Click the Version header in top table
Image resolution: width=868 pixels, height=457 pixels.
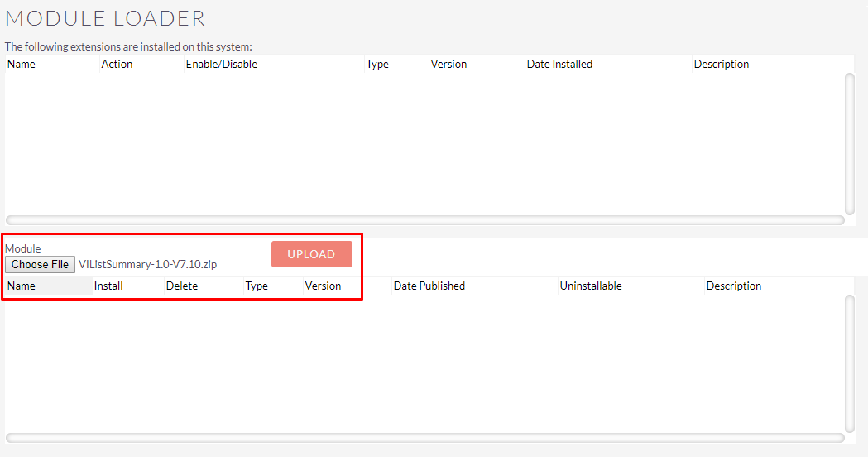[449, 65]
